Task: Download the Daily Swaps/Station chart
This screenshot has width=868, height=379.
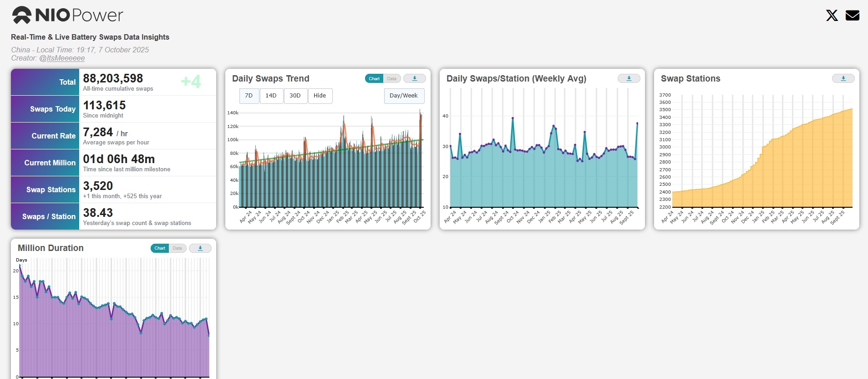Action: click(x=629, y=78)
